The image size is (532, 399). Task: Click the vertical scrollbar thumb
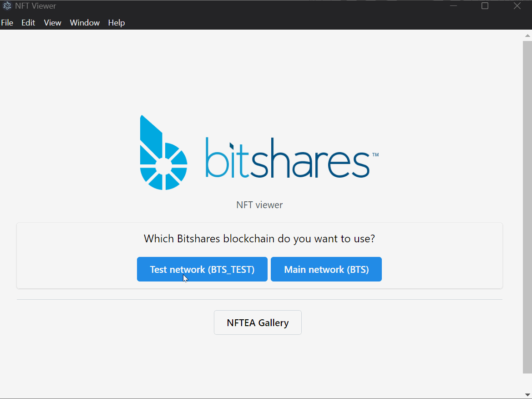(x=527, y=206)
